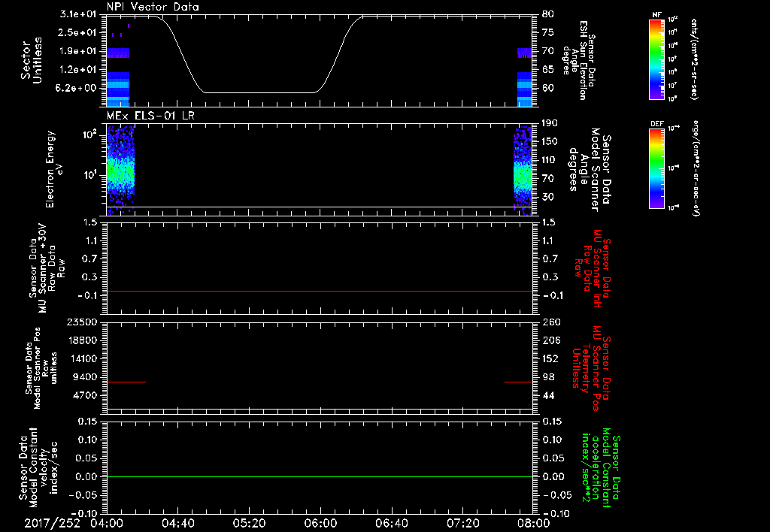Click the 3.1e+01 sector tick value

point(78,14)
